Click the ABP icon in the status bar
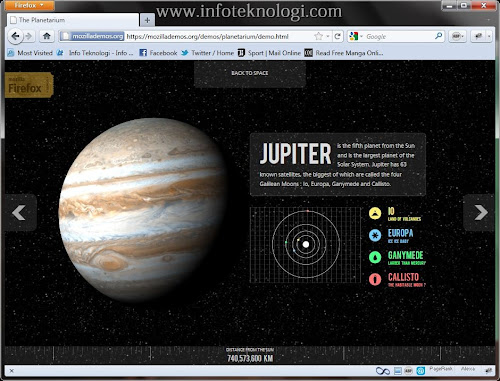This screenshot has height=381, width=500. coord(408,371)
